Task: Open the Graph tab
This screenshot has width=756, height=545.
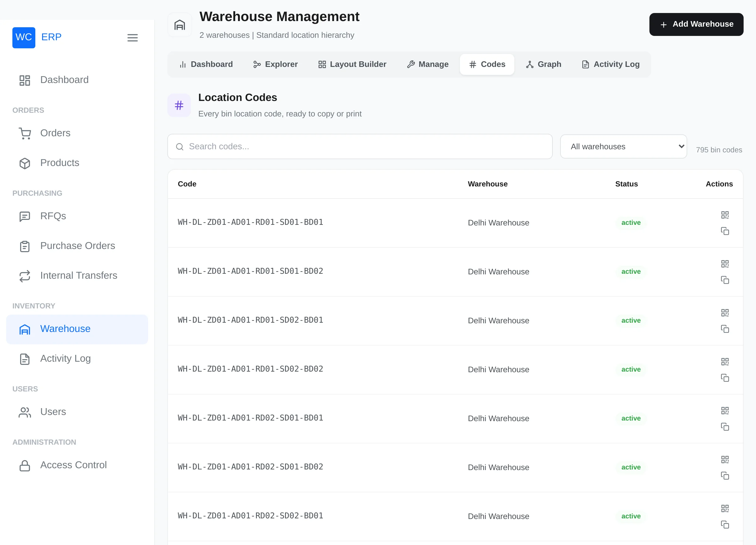Action: (543, 64)
